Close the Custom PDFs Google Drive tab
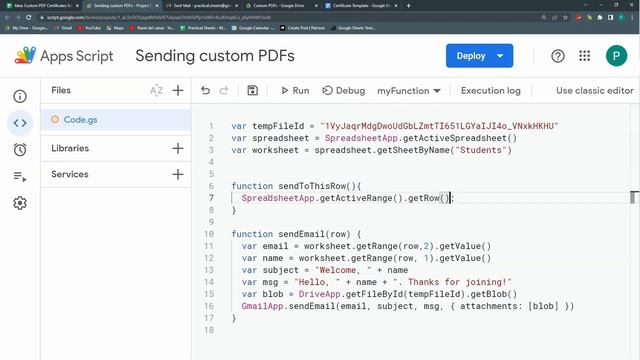 [x=316, y=6]
